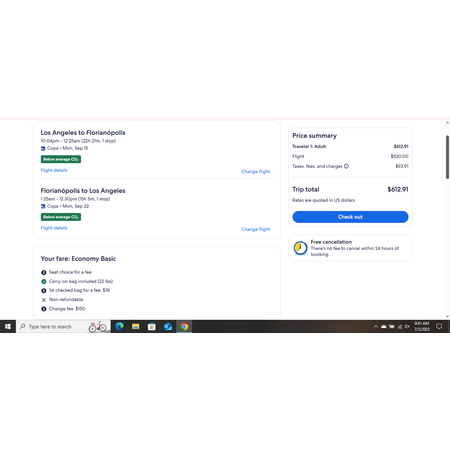The image size is (450, 450).
Task: Open Flight details for Florianópolis to Los Angeles
Action: coord(54,228)
